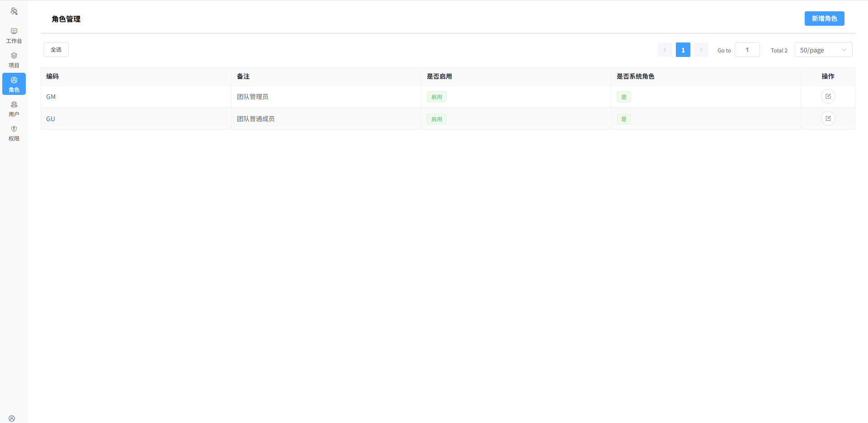The image size is (868, 423).
Task: Go to the next page arrow
Action: pos(701,50)
